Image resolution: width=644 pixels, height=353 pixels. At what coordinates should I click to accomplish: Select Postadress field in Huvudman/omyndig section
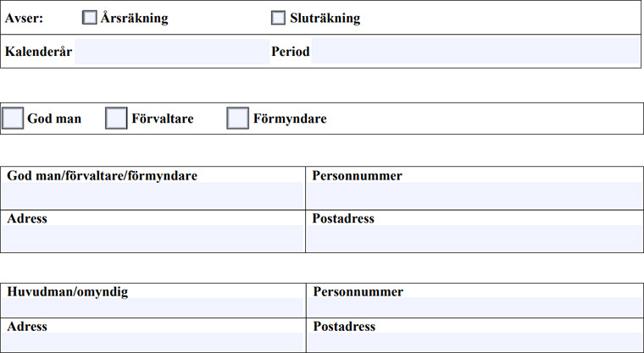point(474,341)
